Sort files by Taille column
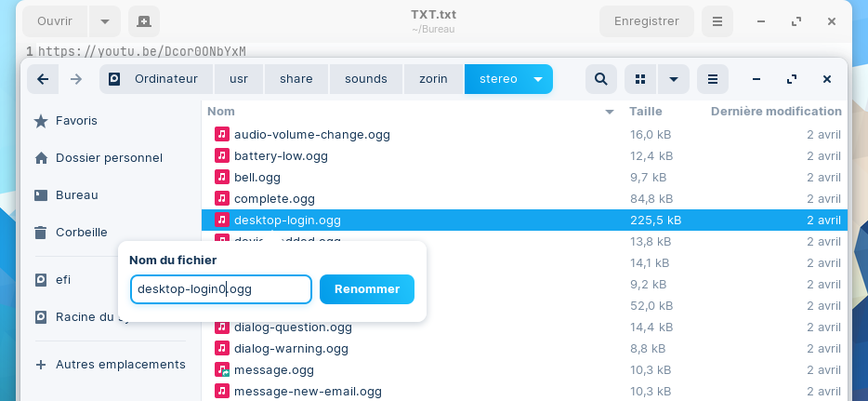The image size is (868, 401). pyautogui.click(x=645, y=112)
